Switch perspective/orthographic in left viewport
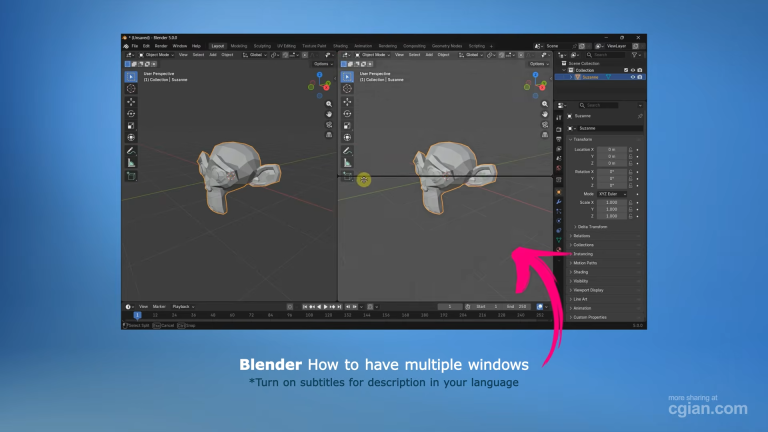 tap(329, 135)
